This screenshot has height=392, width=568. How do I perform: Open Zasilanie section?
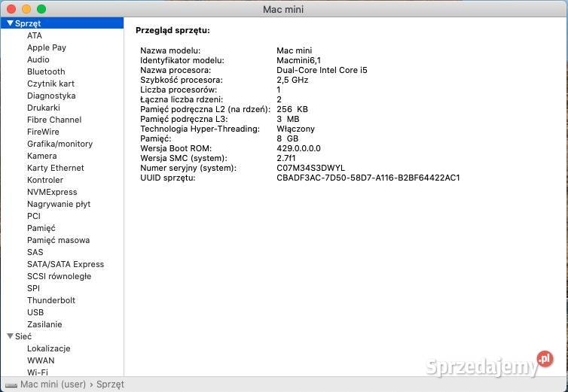pyautogui.click(x=44, y=324)
